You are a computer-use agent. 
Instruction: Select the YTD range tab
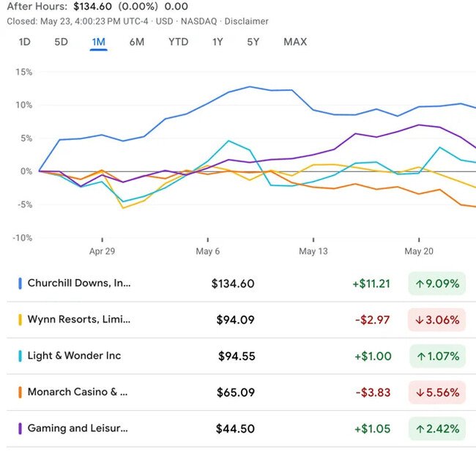click(178, 42)
